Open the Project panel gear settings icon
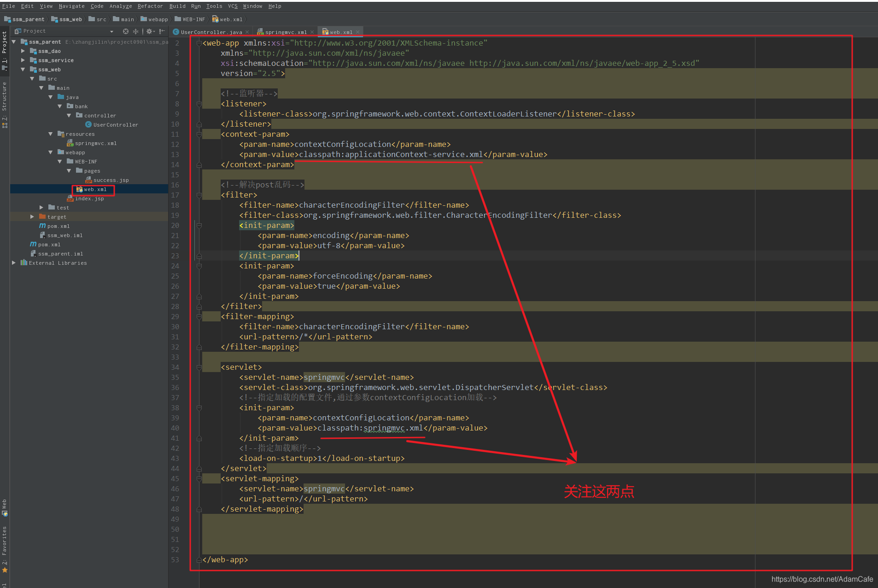The width and height of the screenshot is (878, 588). pos(150,31)
